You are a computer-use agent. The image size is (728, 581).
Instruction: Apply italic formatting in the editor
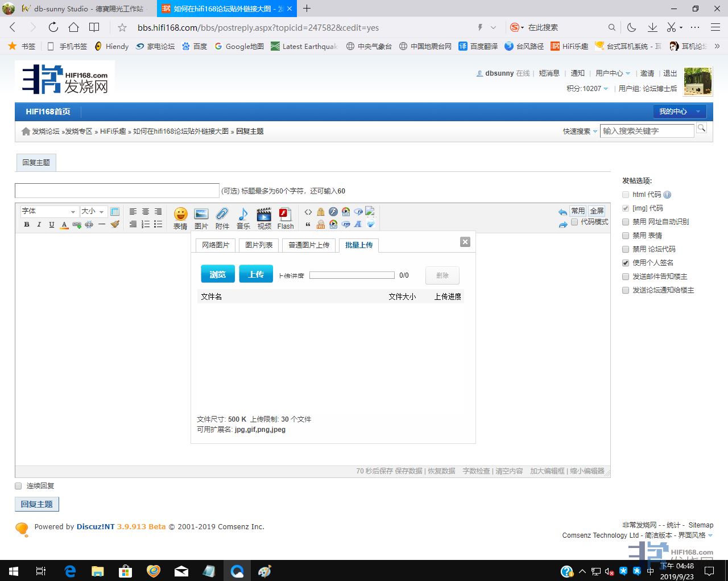click(x=39, y=225)
